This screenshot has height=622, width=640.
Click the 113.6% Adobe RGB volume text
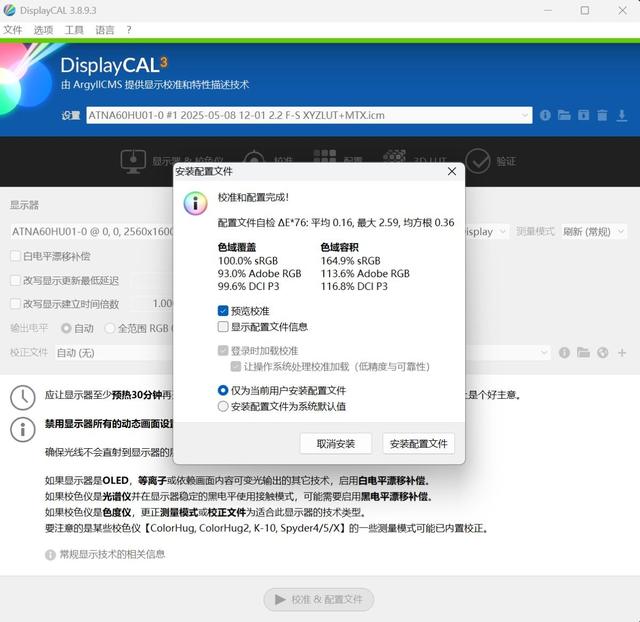(x=365, y=273)
